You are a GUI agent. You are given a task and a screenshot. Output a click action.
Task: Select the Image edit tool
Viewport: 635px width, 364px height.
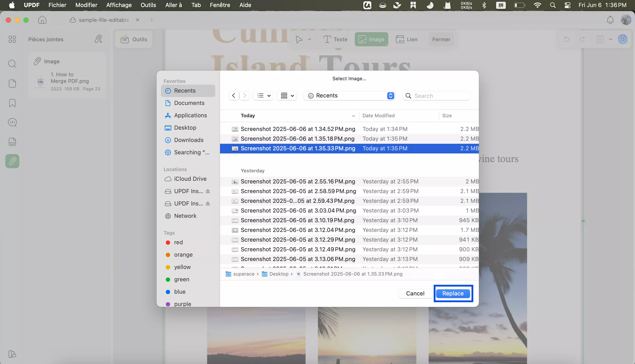pos(371,39)
